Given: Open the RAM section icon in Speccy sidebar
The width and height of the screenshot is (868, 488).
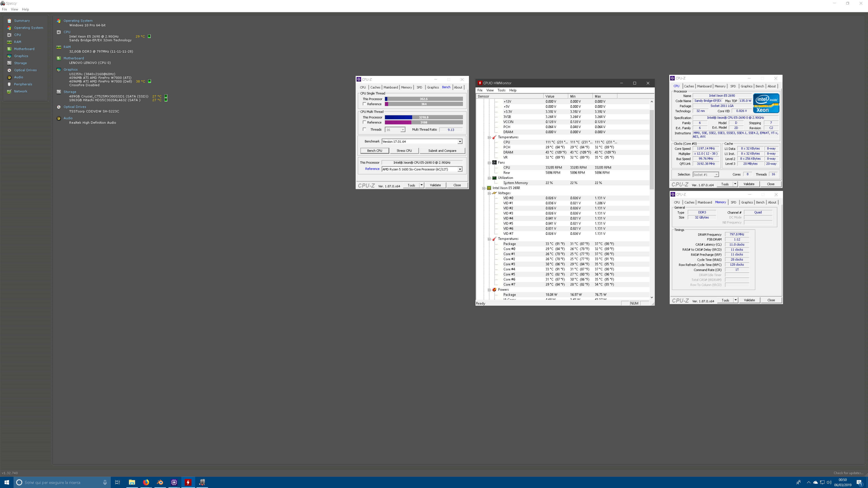Looking at the screenshot, I should (x=9, y=42).
